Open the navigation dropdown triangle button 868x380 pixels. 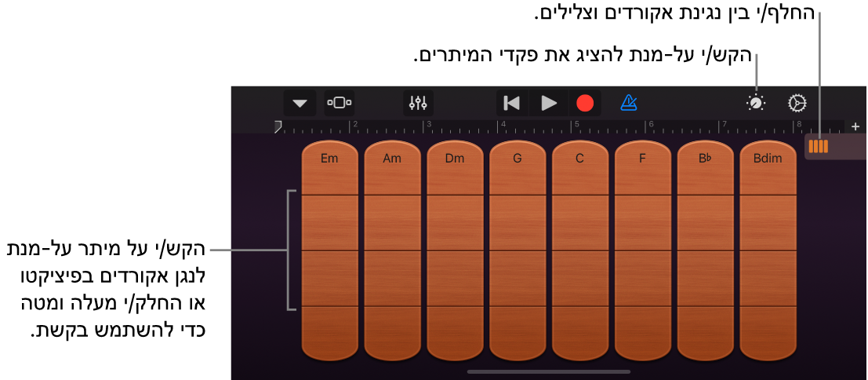(300, 103)
